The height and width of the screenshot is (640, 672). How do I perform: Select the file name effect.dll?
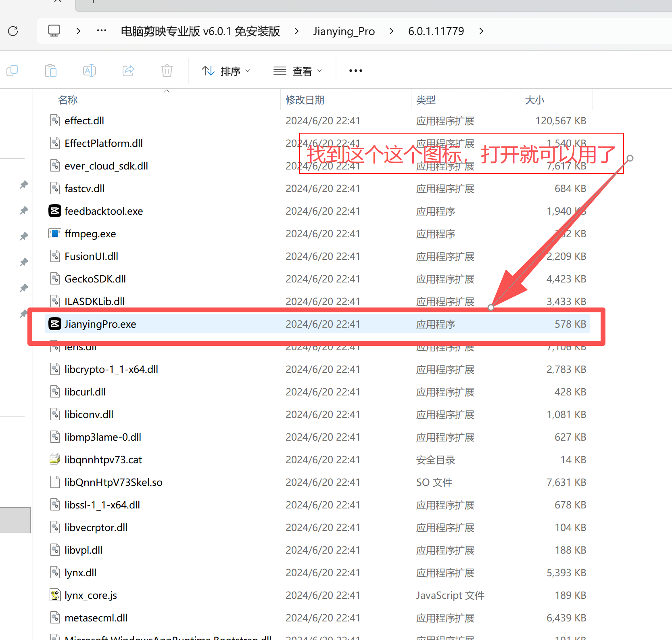pyautogui.click(x=84, y=121)
